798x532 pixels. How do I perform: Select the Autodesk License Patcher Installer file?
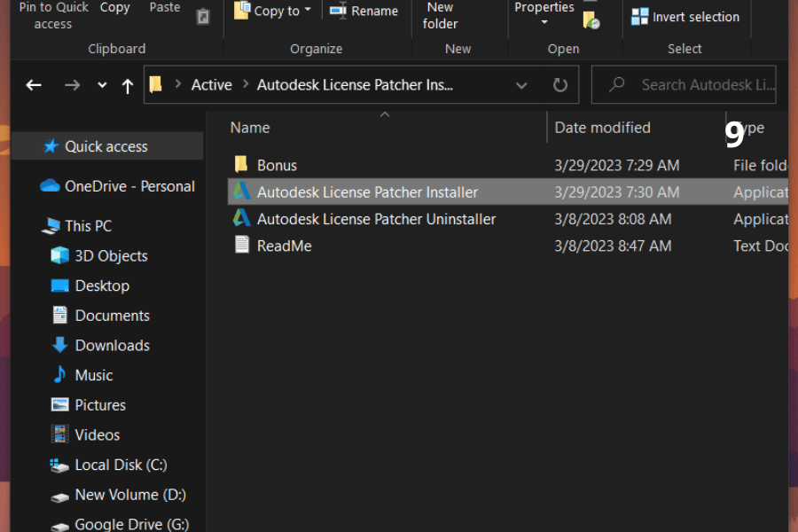click(x=367, y=192)
